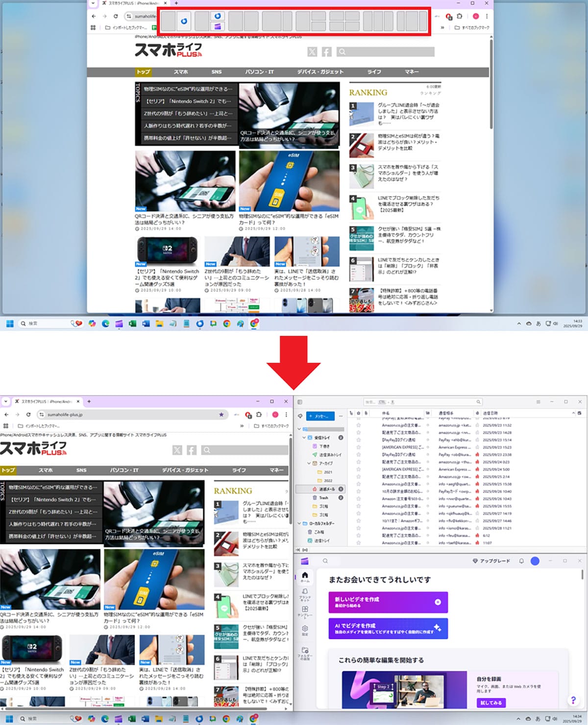Click the purple help question mark button

pyautogui.click(x=573, y=700)
